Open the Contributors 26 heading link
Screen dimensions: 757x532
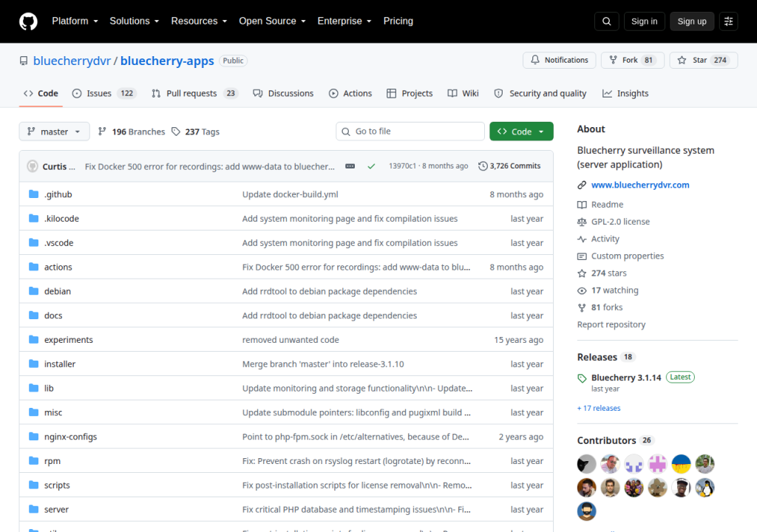point(615,440)
